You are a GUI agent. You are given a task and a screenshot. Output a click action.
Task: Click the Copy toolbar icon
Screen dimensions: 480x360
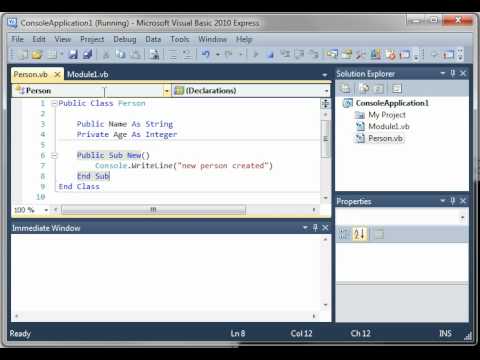(120, 54)
